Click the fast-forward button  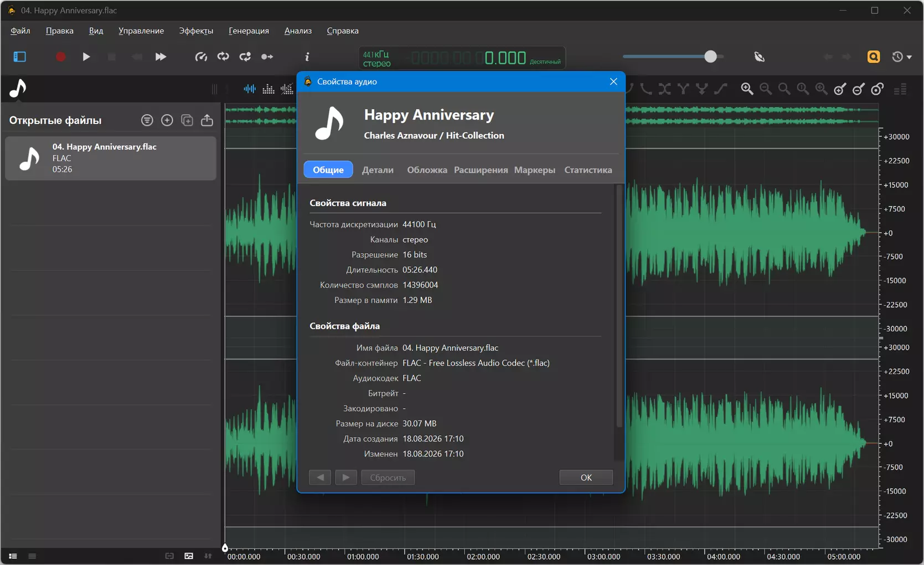[161, 56]
